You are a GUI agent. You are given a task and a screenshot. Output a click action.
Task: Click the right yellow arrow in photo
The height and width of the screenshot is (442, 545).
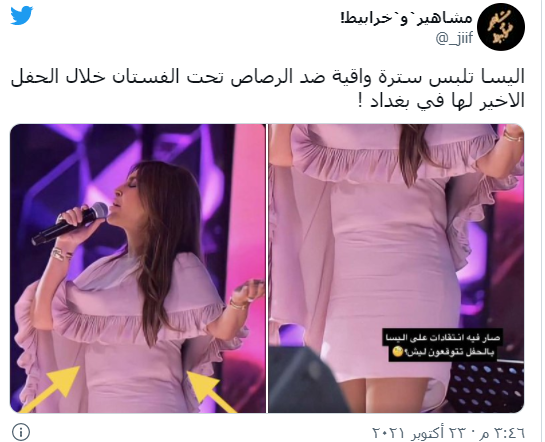tap(212, 392)
